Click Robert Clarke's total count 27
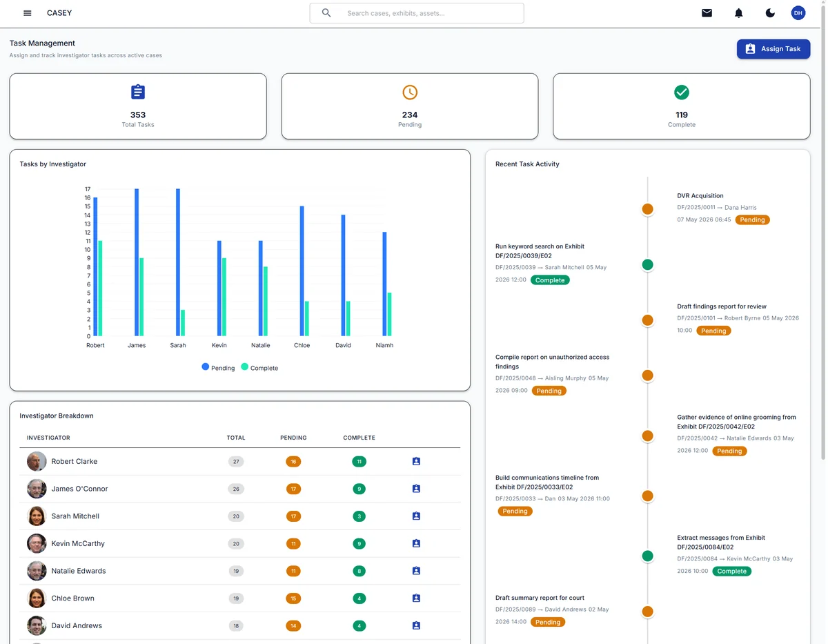Viewport: 828px width, 644px height. click(236, 461)
